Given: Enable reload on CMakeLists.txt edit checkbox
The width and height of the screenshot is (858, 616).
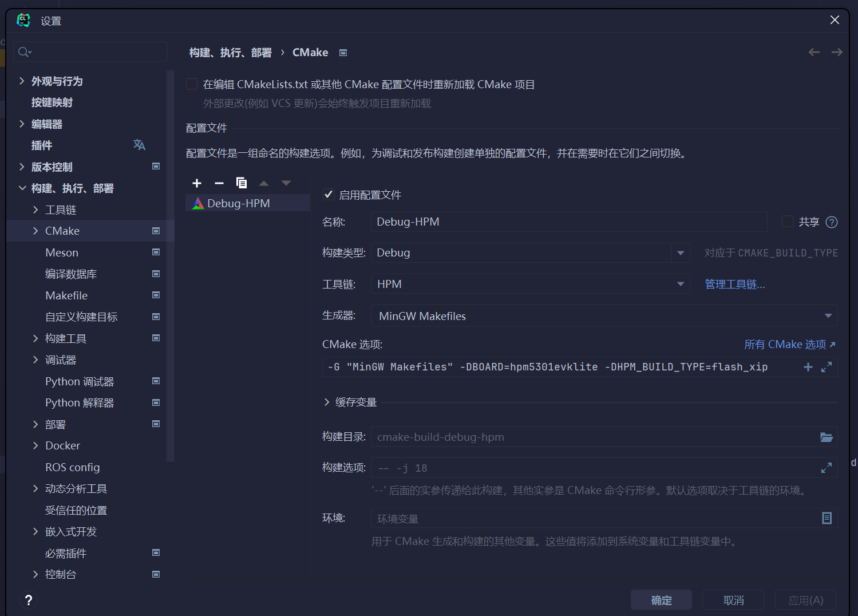Looking at the screenshot, I should pyautogui.click(x=192, y=84).
